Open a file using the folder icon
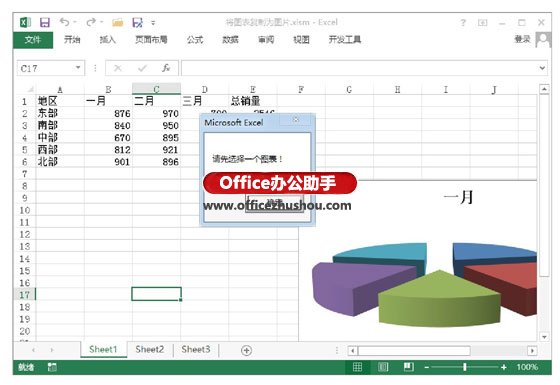The image size is (560, 385). pyautogui.click(x=118, y=23)
